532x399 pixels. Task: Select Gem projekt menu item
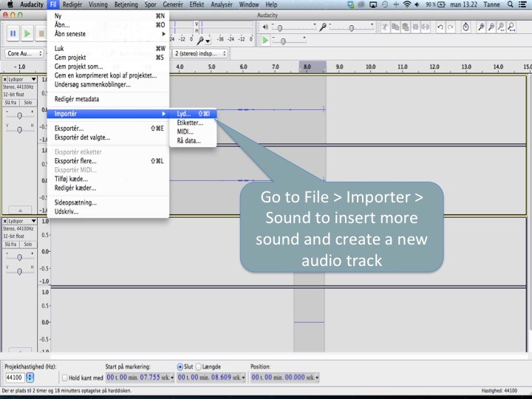108,58
